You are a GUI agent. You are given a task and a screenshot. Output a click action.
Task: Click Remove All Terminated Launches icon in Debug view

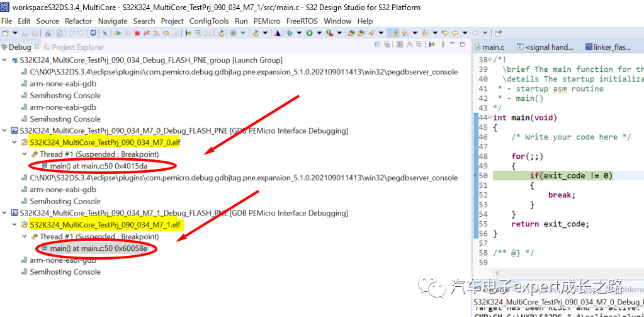tap(387, 44)
